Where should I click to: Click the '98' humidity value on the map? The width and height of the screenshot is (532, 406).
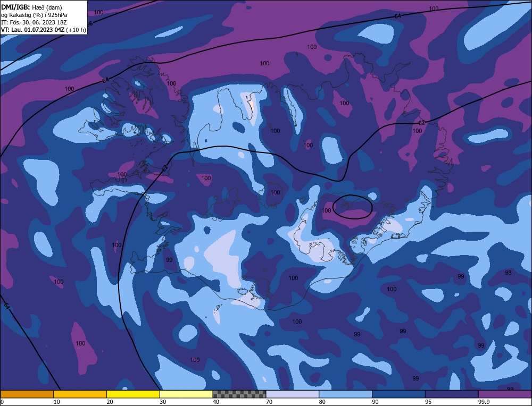tap(508, 273)
